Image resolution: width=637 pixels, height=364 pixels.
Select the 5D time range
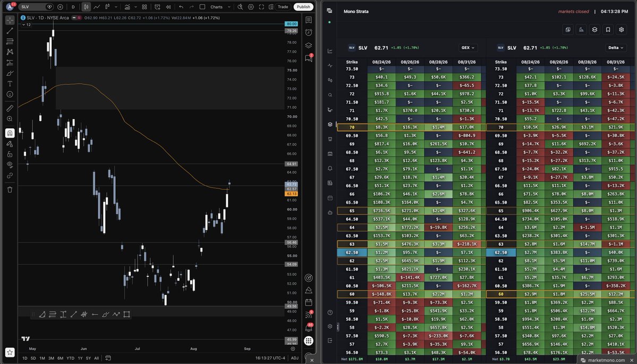[33, 358]
